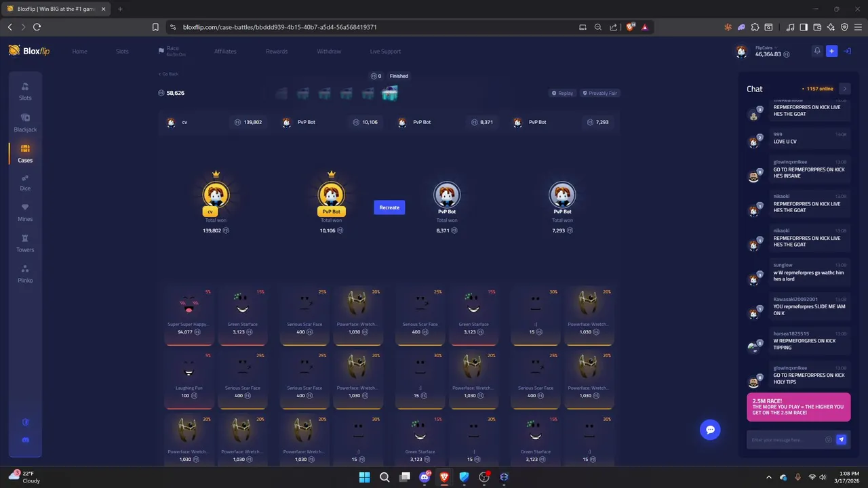Click the highlighted last case icon
Screen dimensions: 868x488
tap(390, 94)
